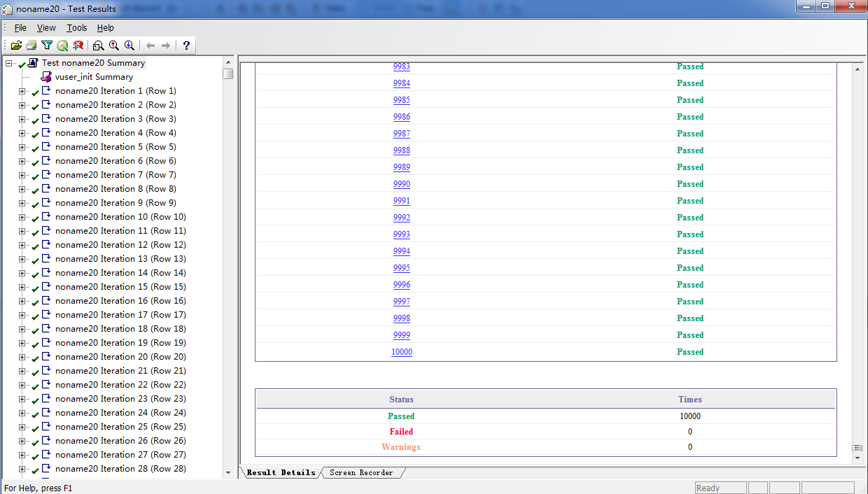Collapse the Test noname20 Summary node
This screenshot has height=494, width=868.
[x=8, y=63]
